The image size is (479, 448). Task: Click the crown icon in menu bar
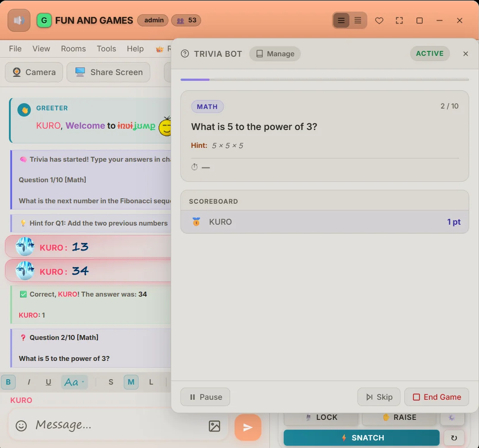click(160, 49)
